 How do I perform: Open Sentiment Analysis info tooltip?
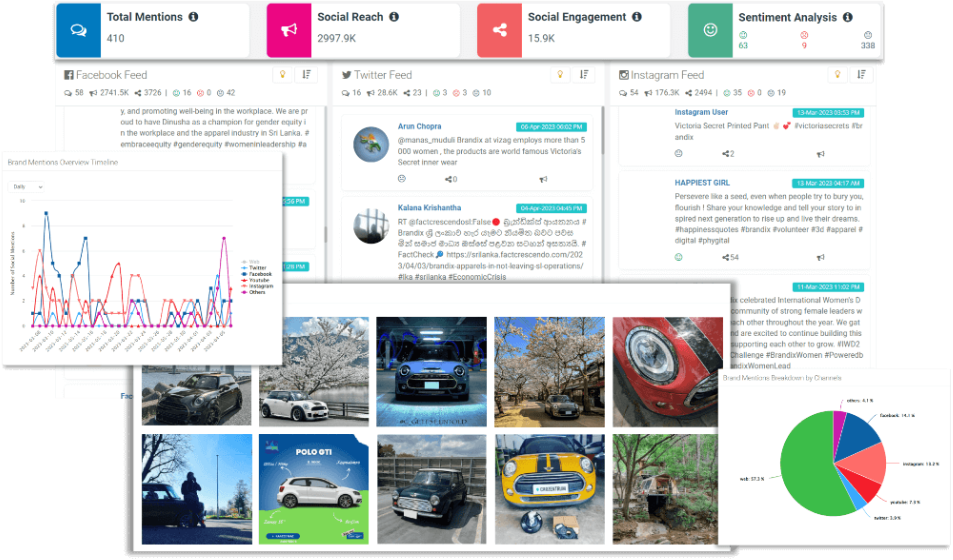[x=847, y=17]
